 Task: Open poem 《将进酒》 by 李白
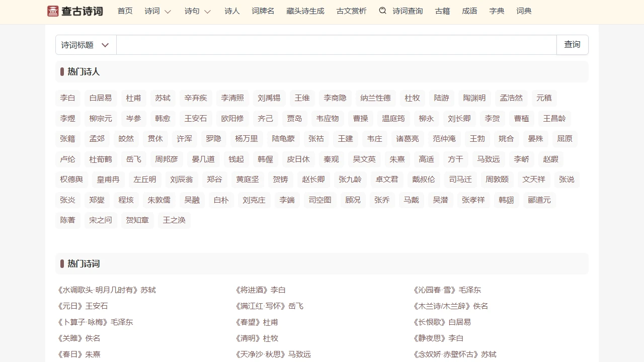pyautogui.click(x=253, y=290)
